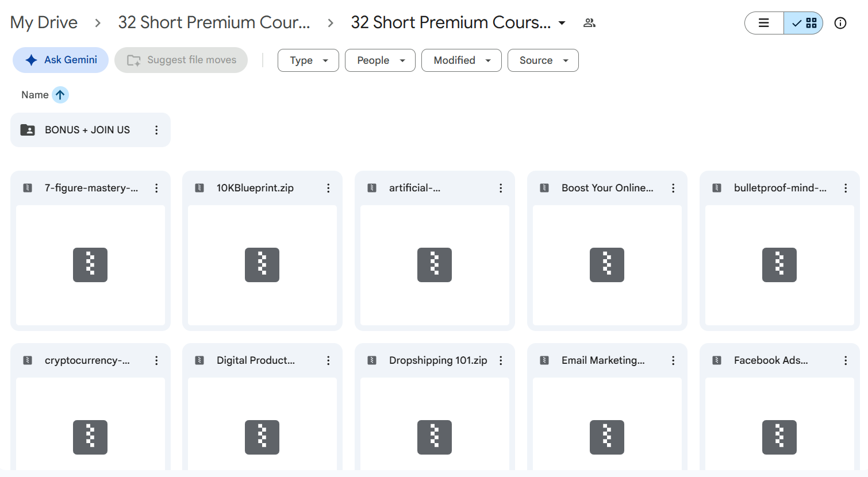Open the More actions menu for Email Marketing file
The height and width of the screenshot is (477, 868).
pos(673,360)
